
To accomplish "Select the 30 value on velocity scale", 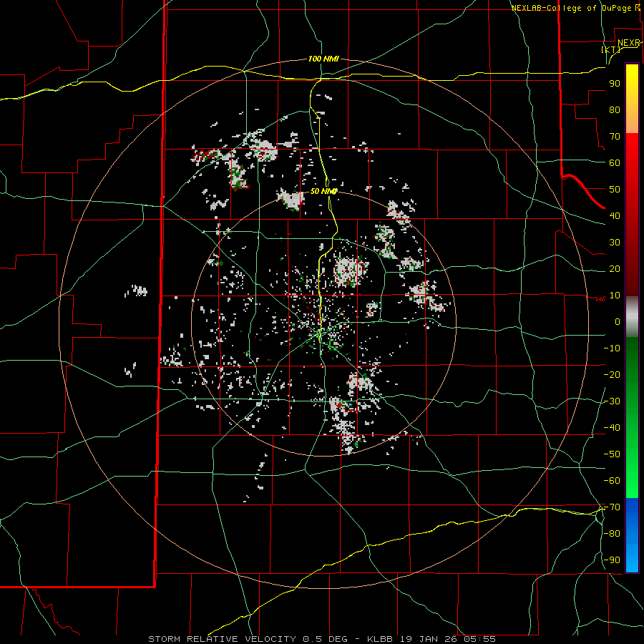I will (615, 243).
